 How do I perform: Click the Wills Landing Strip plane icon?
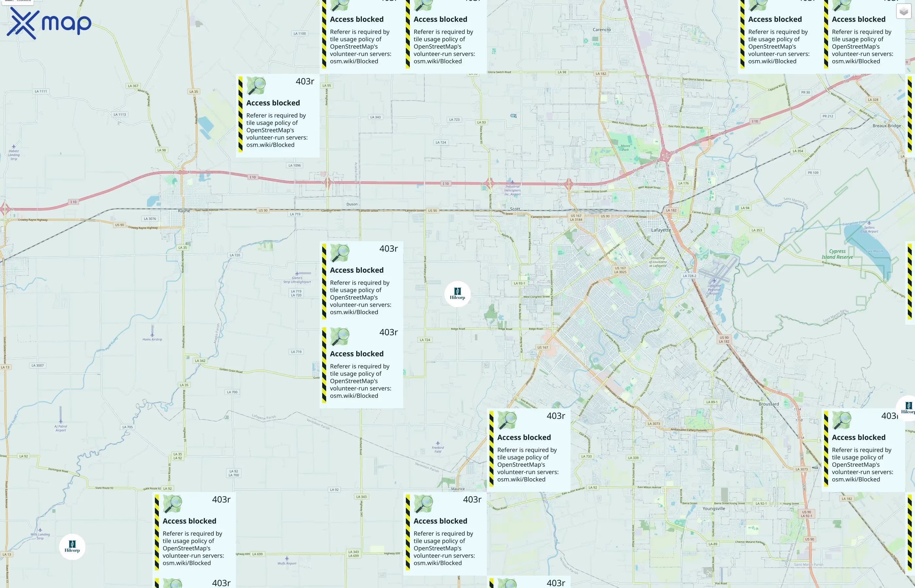point(40,530)
